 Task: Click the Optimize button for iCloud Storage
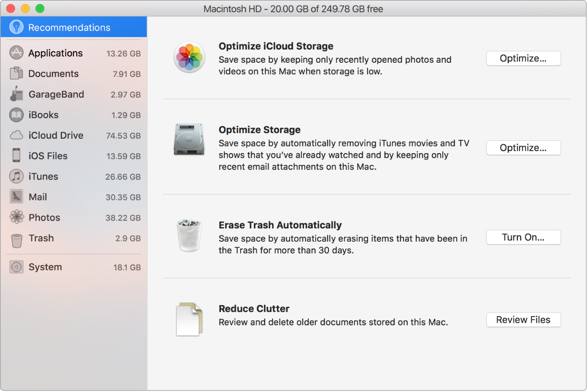pyautogui.click(x=524, y=58)
